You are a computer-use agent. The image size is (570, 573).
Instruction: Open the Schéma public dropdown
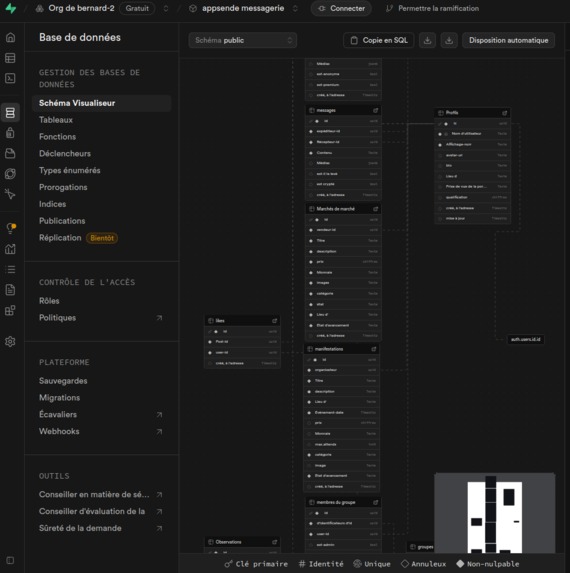243,40
